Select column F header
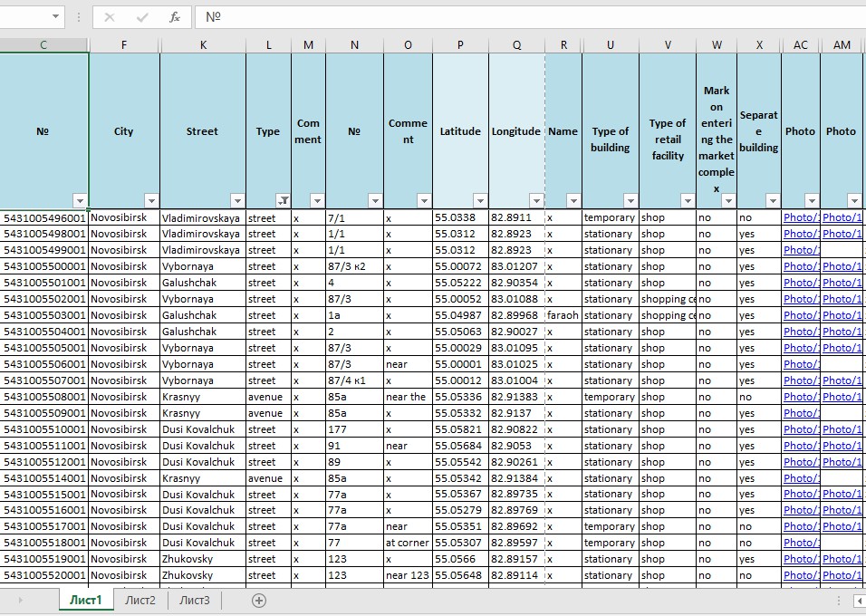This screenshot has width=866, height=616. (124, 45)
